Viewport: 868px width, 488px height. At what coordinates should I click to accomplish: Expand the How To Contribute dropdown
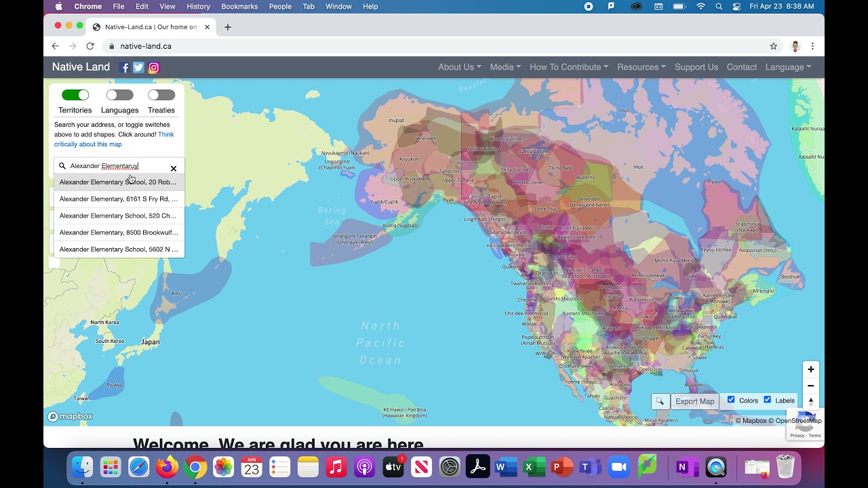569,67
